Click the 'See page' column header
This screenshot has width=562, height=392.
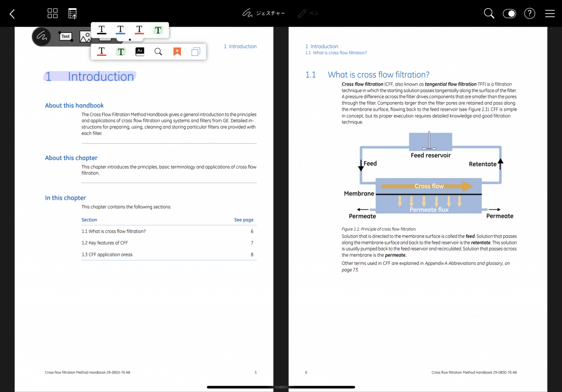point(244,220)
